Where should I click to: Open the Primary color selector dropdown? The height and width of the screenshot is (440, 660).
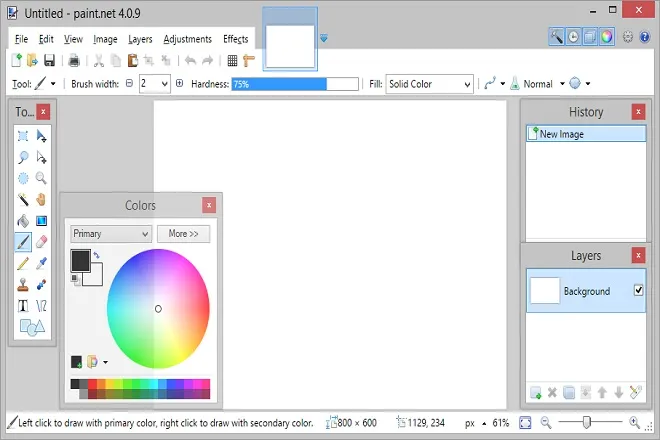[110, 234]
